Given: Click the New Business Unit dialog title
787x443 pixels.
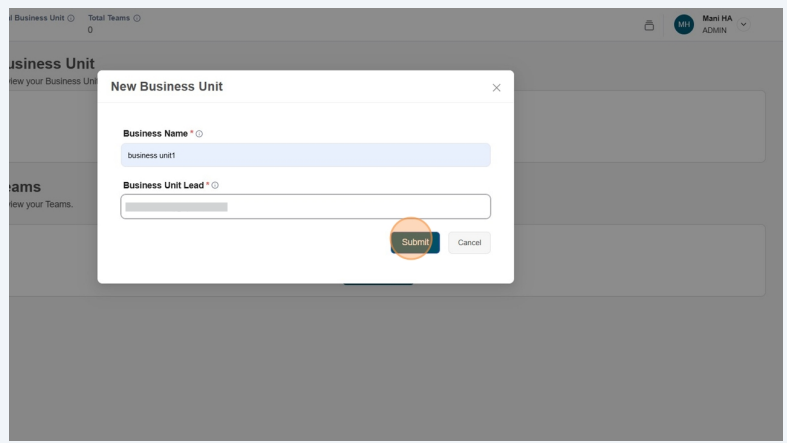Looking at the screenshot, I should pyautogui.click(x=166, y=87).
